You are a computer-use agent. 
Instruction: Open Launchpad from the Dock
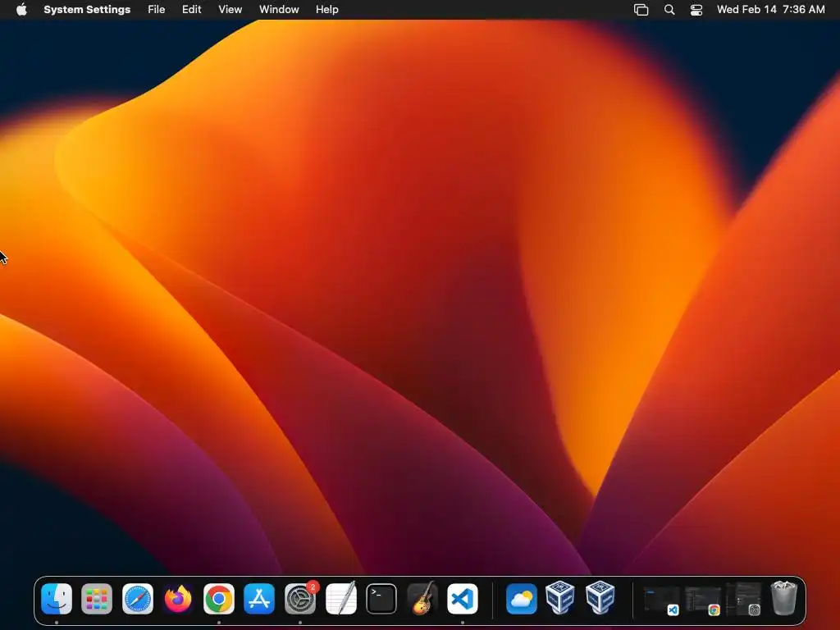(x=97, y=598)
